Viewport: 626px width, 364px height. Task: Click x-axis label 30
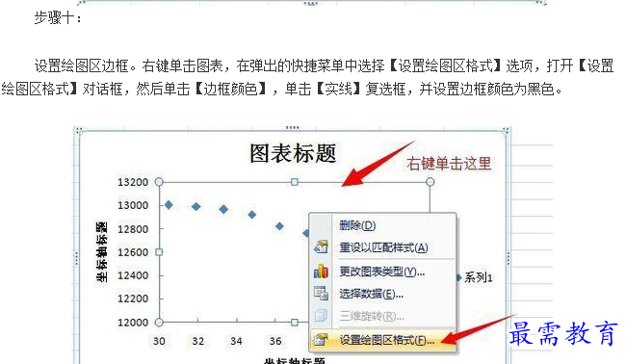(159, 341)
